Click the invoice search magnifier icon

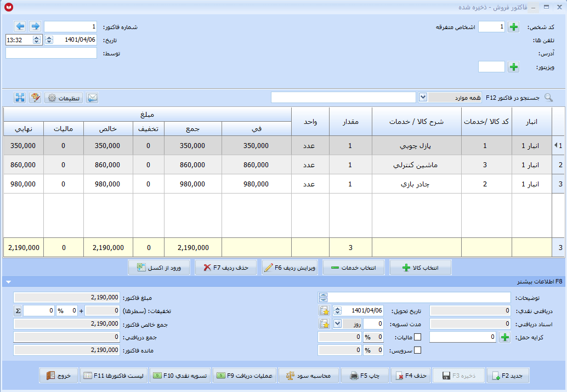click(548, 98)
